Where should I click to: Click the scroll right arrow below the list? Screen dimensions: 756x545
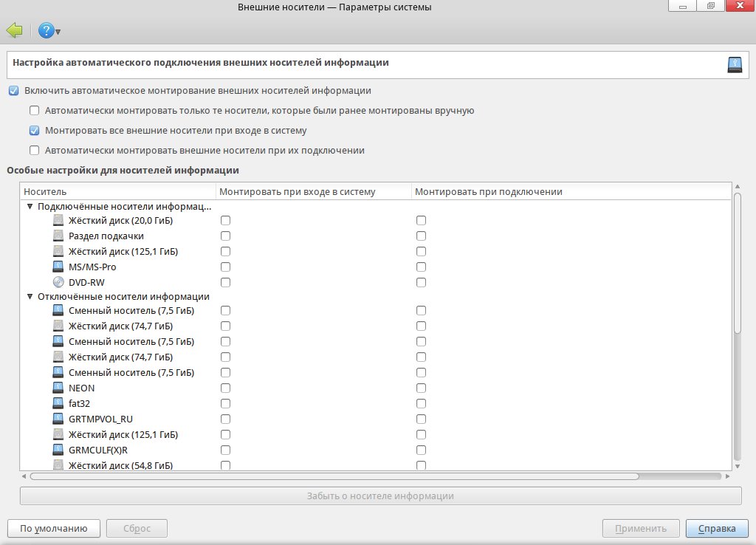point(727,476)
